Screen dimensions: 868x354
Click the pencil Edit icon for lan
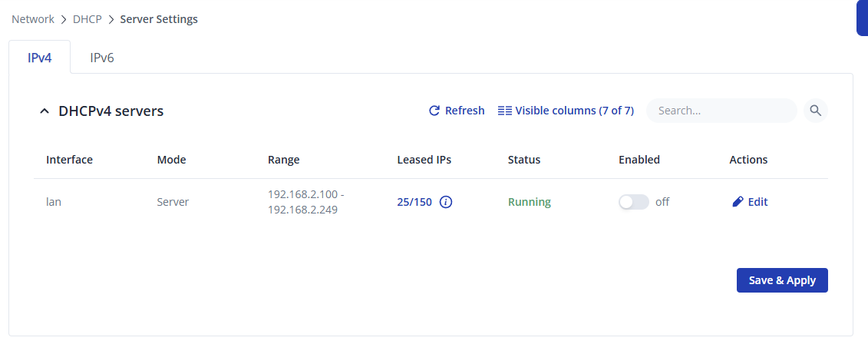pos(738,202)
